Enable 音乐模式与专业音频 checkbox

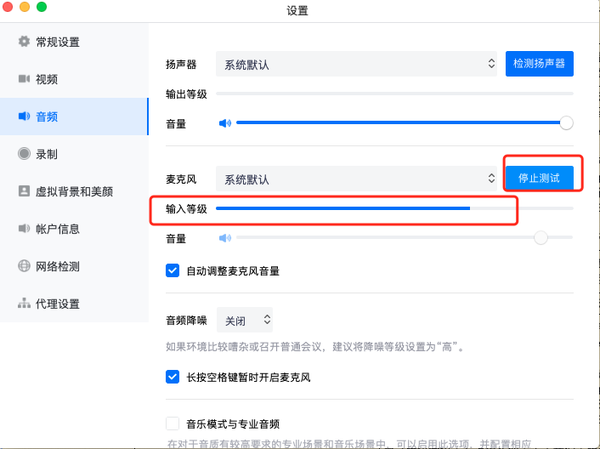(172, 424)
